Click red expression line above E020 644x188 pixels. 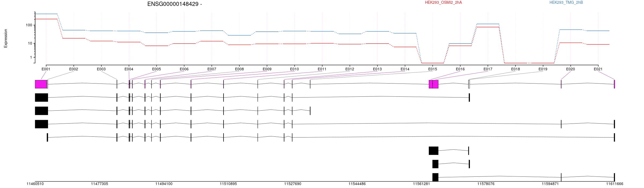coord(570,43)
